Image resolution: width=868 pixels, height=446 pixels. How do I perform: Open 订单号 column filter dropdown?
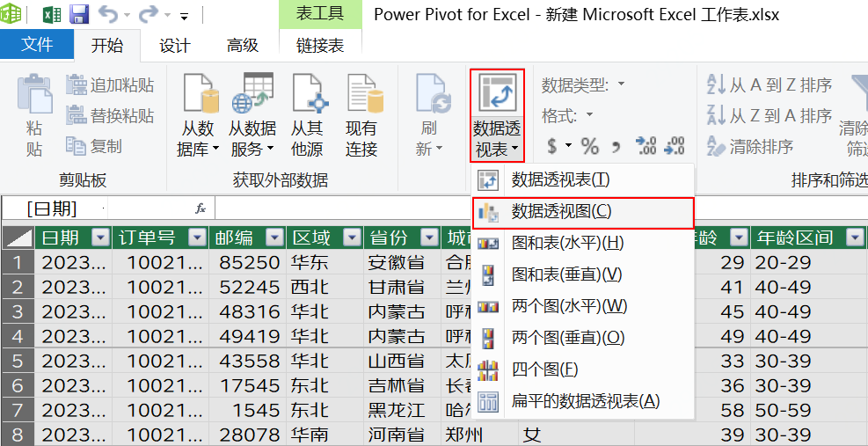pos(198,238)
